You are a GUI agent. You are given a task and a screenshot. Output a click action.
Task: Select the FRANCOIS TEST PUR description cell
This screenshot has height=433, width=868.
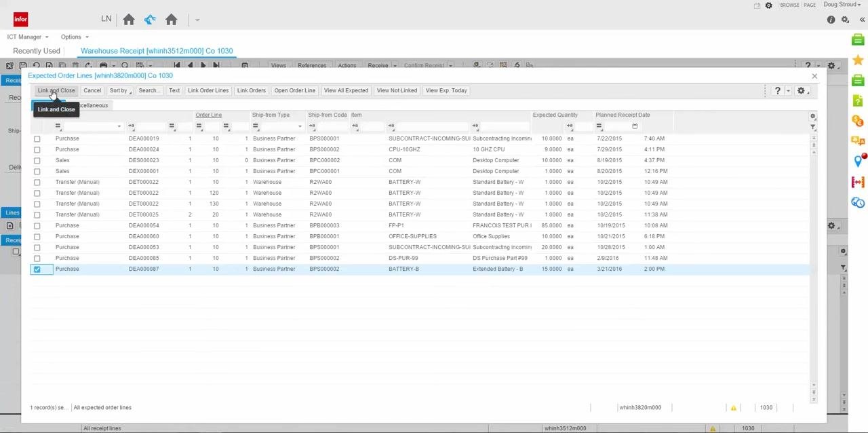click(502, 225)
